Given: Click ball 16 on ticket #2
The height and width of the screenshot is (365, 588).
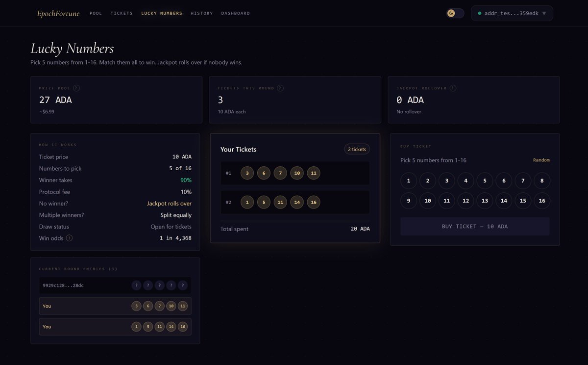Looking at the screenshot, I should click(314, 202).
